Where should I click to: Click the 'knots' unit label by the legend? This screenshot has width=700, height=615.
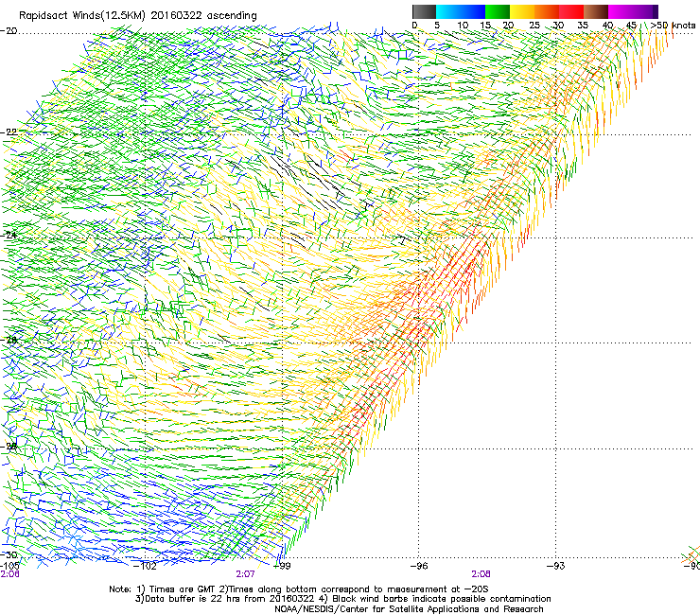point(684,26)
